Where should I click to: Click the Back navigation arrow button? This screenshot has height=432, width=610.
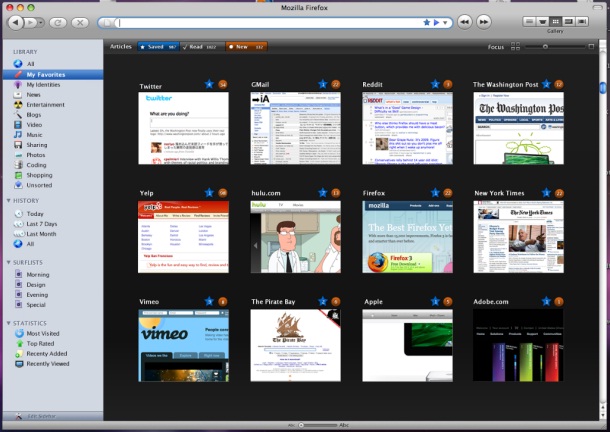point(16,23)
